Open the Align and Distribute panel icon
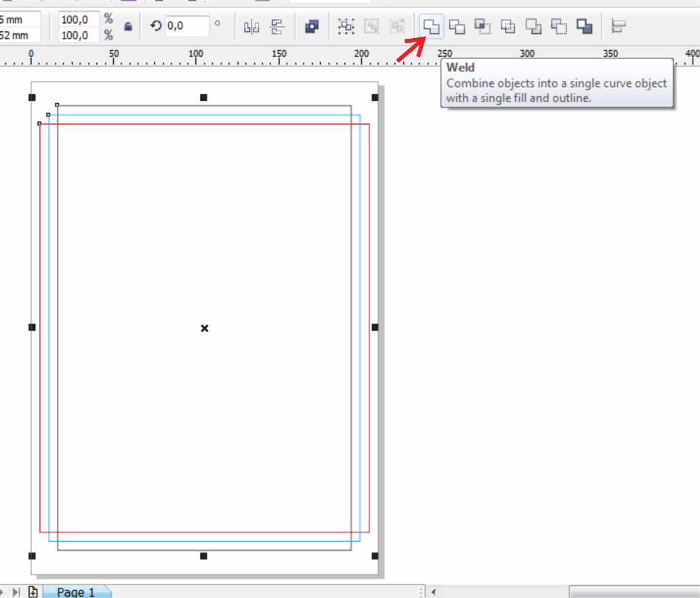700x598 pixels. pyautogui.click(x=617, y=26)
